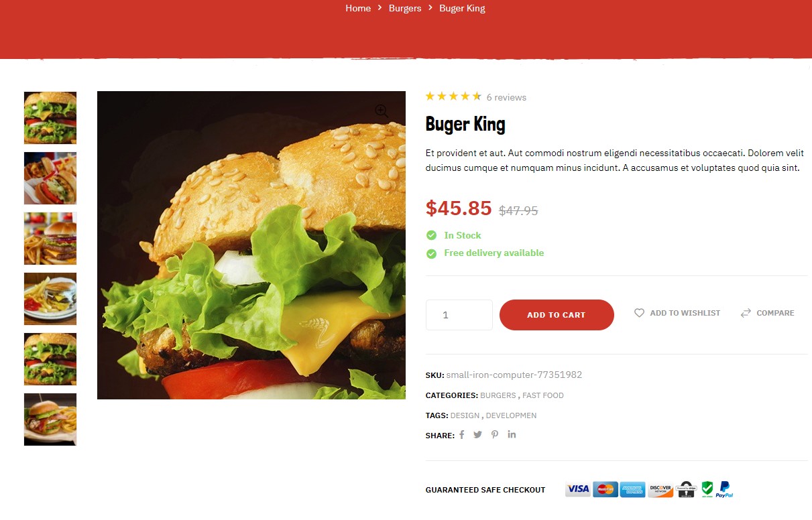Click the PayPal payment logo

point(724,489)
